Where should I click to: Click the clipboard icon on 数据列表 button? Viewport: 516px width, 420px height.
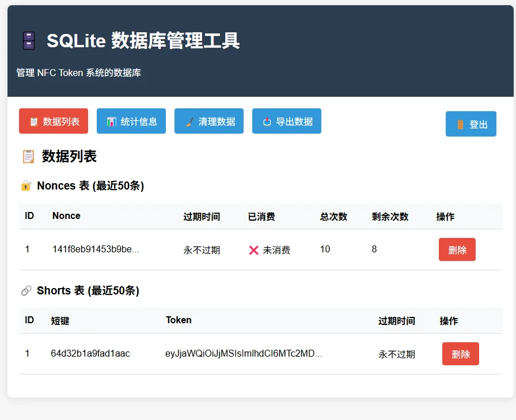coord(33,122)
